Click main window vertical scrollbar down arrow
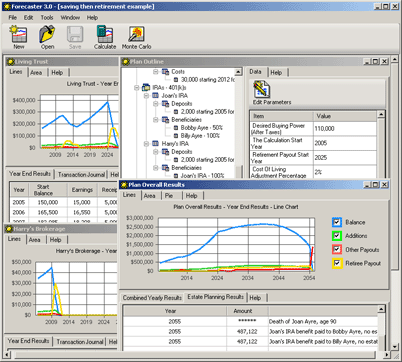This screenshot has height=362, width=402. tap(395, 347)
